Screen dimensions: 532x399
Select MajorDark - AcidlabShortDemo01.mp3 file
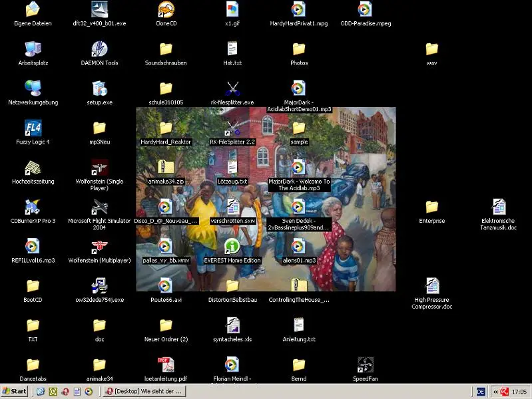(x=298, y=88)
